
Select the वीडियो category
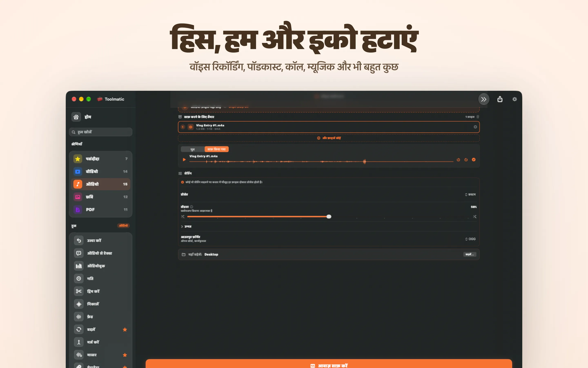tap(101, 172)
